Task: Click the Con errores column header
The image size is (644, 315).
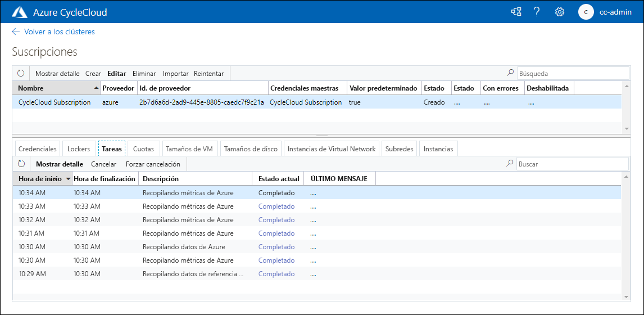Action: point(502,88)
